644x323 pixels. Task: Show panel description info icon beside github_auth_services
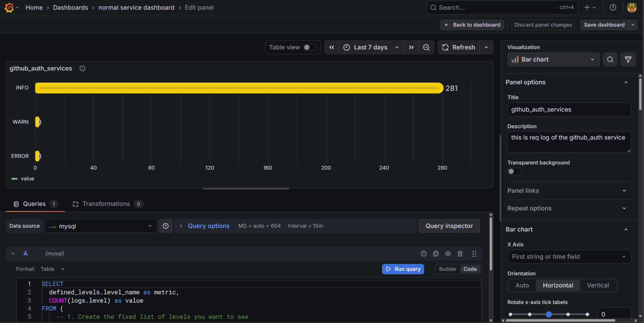click(x=82, y=68)
